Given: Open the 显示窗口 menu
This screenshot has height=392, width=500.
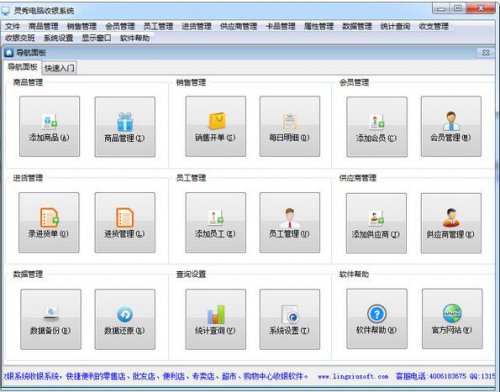Looking at the screenshot, I should (x=97, y=38).
